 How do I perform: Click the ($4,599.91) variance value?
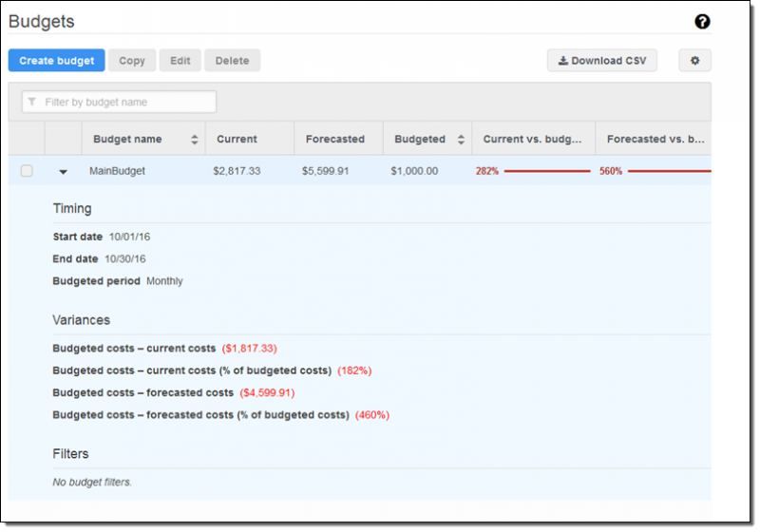[x=267, y=393]
